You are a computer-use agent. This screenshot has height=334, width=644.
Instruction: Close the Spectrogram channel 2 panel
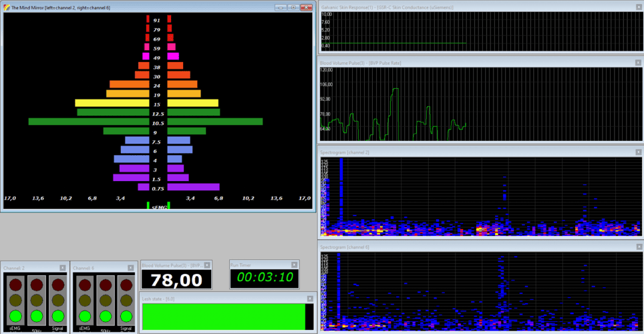639,152
